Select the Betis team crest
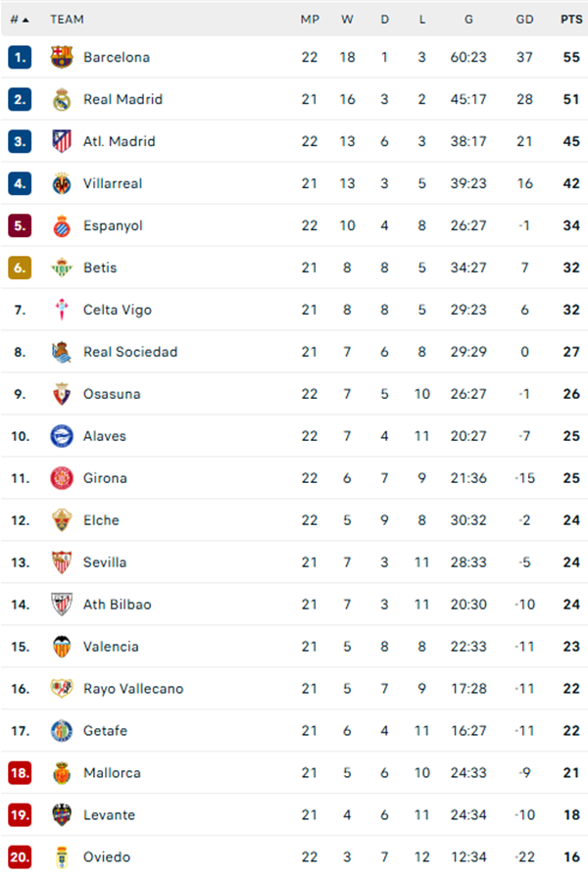The width and height of the screenshot is (588, 877). [61, 268]
